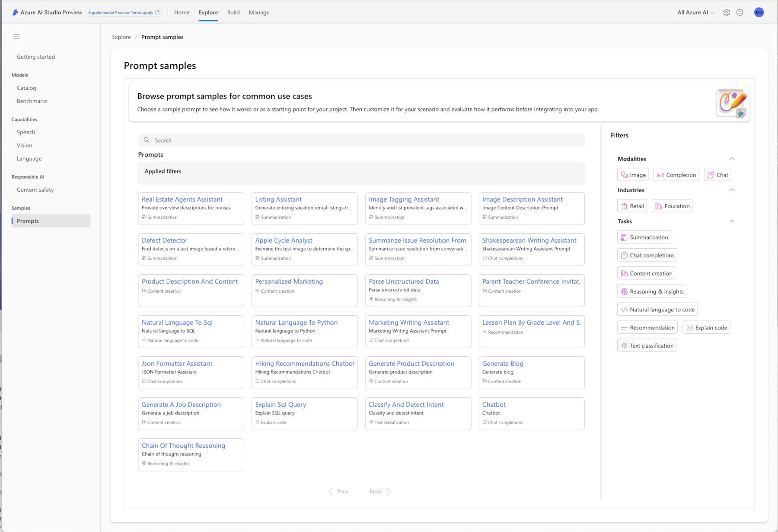Open the Benchmarks sidebar item
The image size is (778, 532).
[32, 101]
